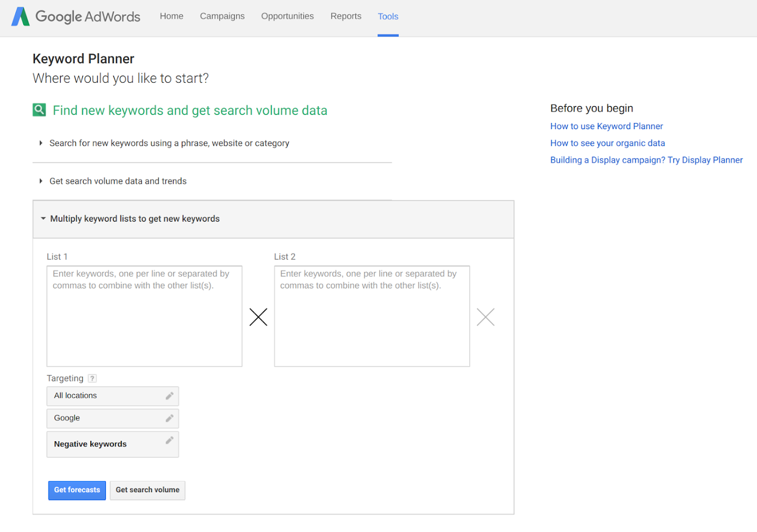Click the Google AdWords logo
The width and height of the screenshot is (757, 532).
point(76,17)
